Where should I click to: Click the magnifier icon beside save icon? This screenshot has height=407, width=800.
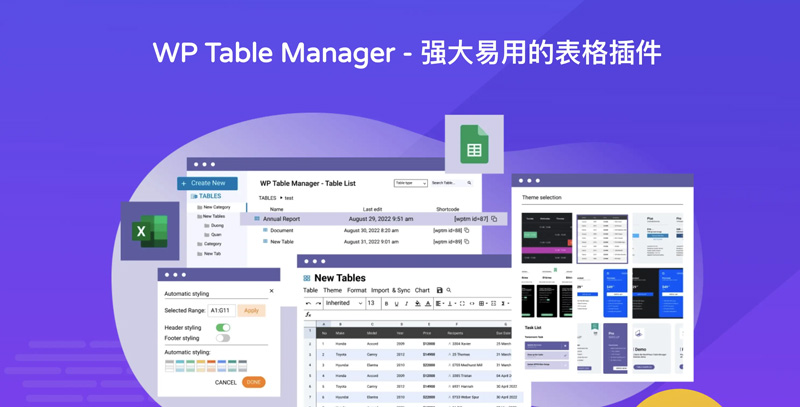point(448,290)
